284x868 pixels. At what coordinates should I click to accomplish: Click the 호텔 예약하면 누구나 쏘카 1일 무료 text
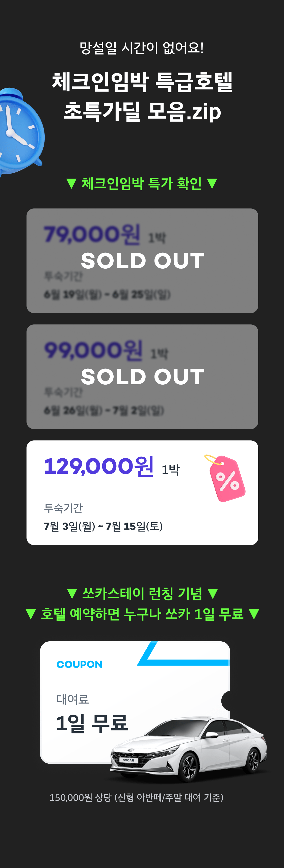tap(142, 614)
